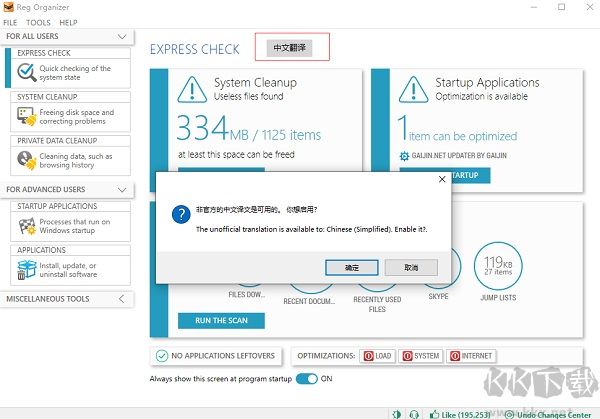This screenshot has width=600, height=419.
Task: Click the Reg Organizer app logo icon
Action: pyautogui.click(x=8, y=7)
